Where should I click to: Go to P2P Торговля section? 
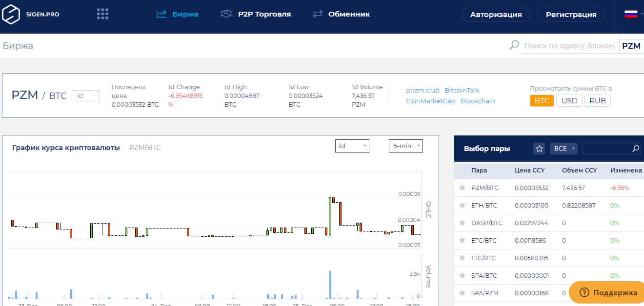[x=256, y=14]
